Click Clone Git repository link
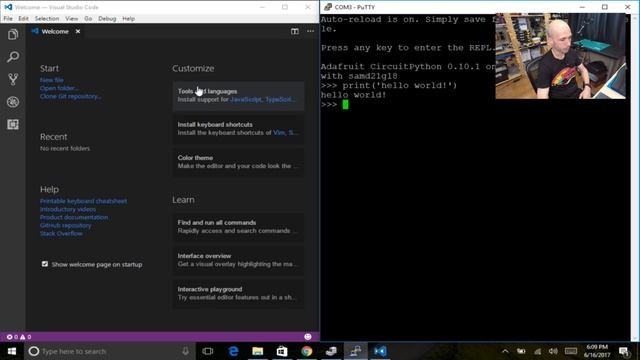 71,97
